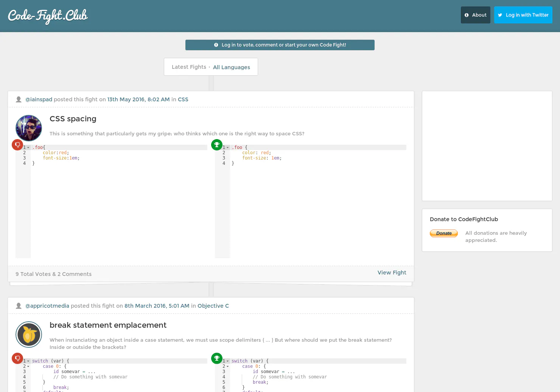560x392 pixels.
Task: Click the break statement description paragraph
Action: (221, 344)
